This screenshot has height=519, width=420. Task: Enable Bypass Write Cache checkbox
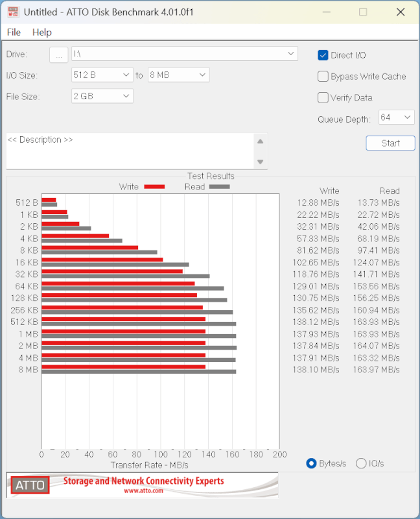323,77
